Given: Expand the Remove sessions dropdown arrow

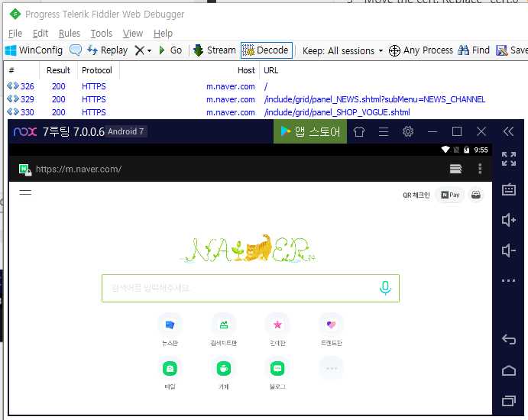Looking at the screenshot, I should click(x=149, y=51).
